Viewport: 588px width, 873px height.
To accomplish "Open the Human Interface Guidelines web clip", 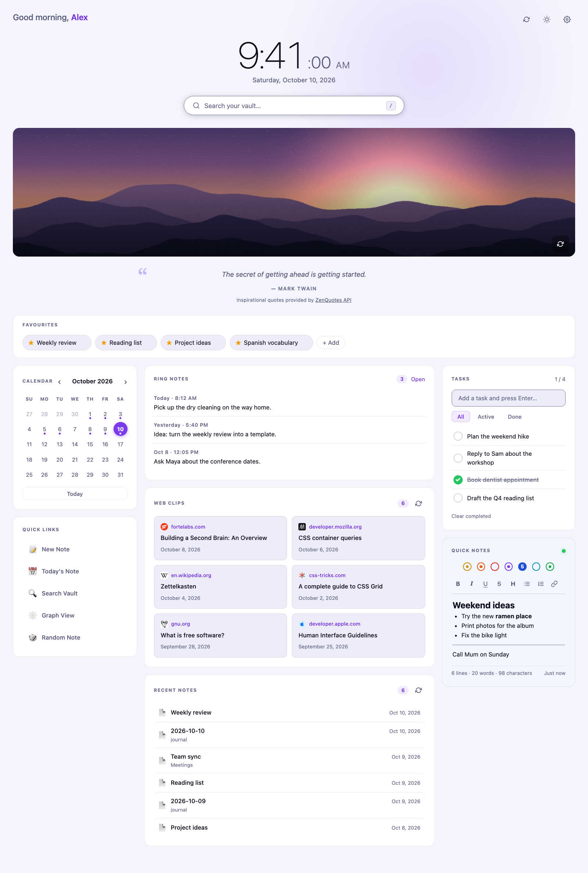I will pos(358,635).
